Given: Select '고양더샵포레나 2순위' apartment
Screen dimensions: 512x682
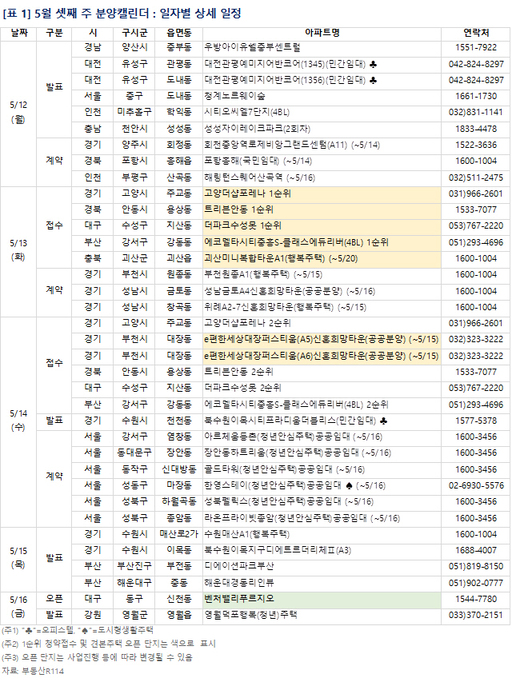Looking at the screenshot, I should pyautogui.click(x=248, y=323).
